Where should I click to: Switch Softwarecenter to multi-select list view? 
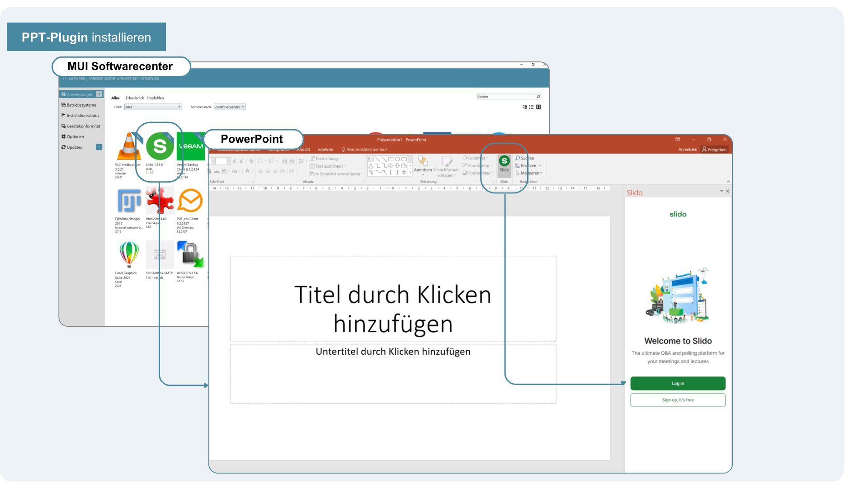(525, 107)
